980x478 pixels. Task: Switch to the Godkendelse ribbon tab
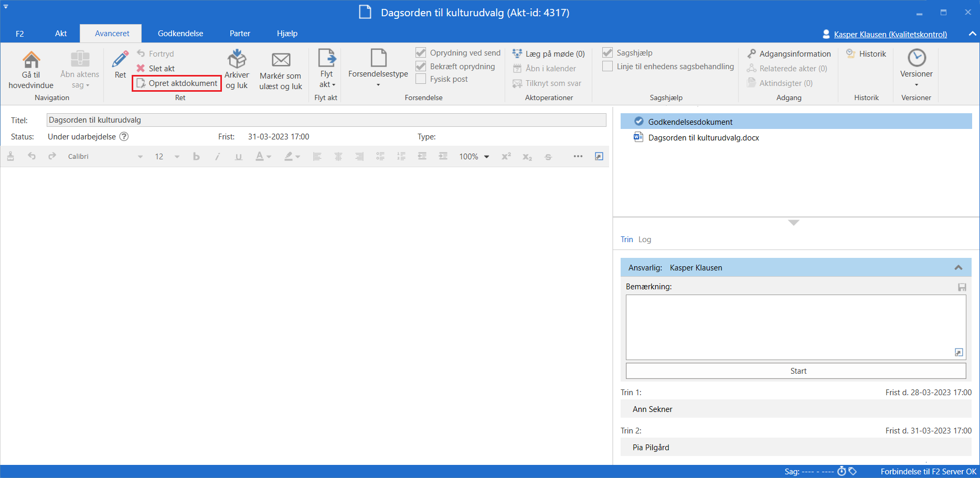(180, 34)
